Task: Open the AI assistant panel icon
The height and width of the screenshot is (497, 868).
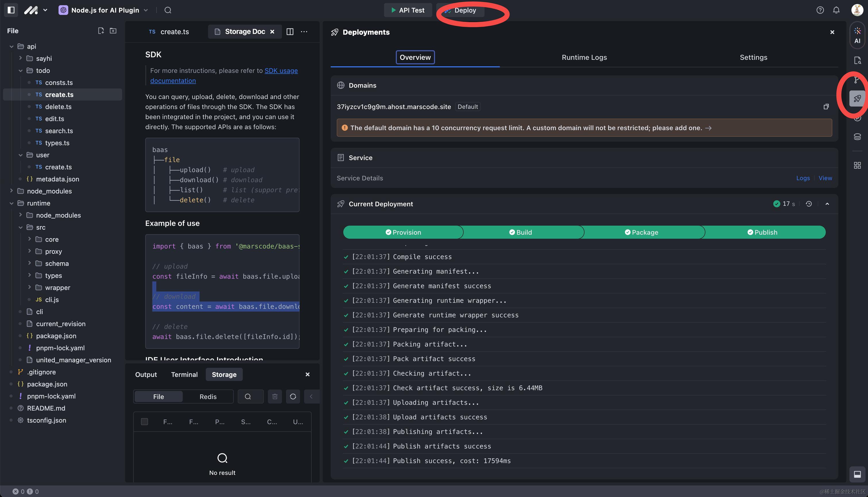Action: (x=857, y=36)
